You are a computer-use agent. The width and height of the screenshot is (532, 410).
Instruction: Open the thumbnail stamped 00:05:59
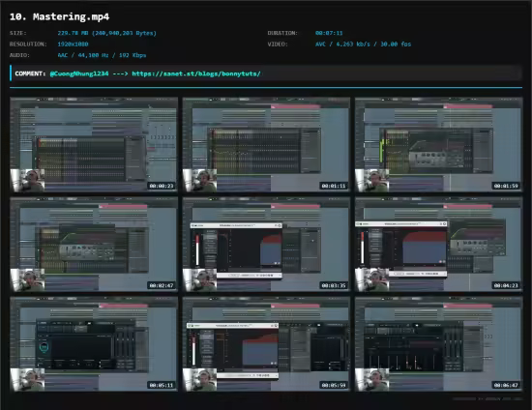tap(266, 344)
